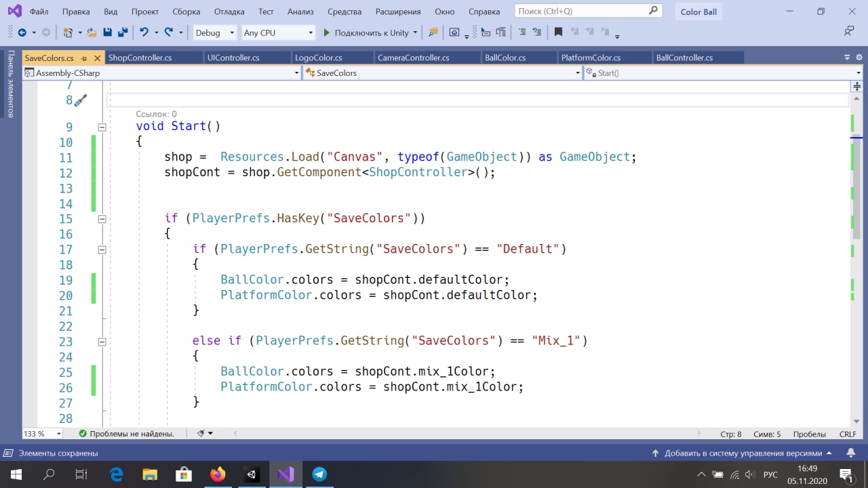The image size is (868, 488).
Task: Open the Any CPU platform dropdown
Action: point(278,33)
